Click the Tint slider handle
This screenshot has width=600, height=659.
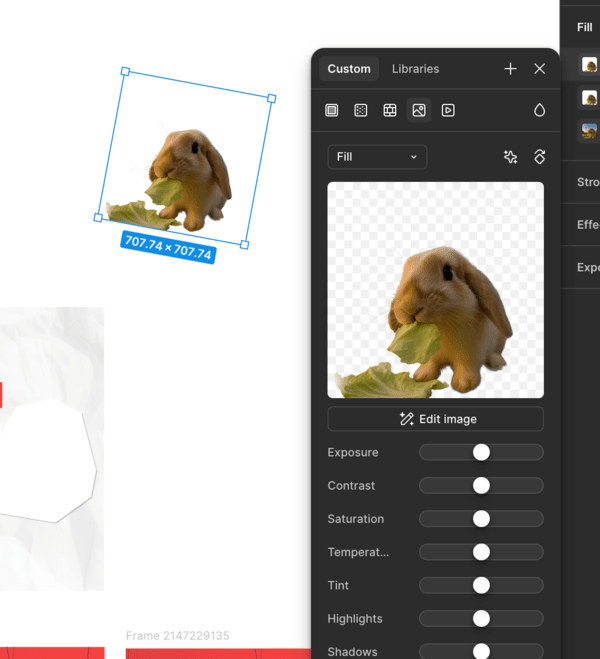point(481,585)
